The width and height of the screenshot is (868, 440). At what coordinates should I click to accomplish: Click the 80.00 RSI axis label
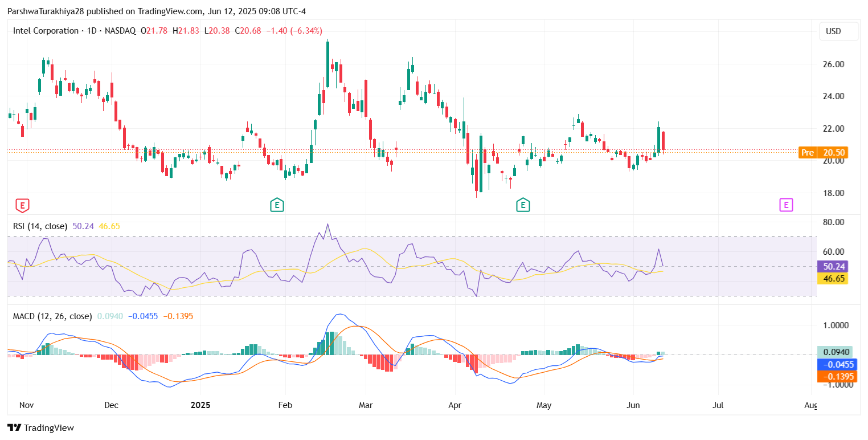point(832,222)
